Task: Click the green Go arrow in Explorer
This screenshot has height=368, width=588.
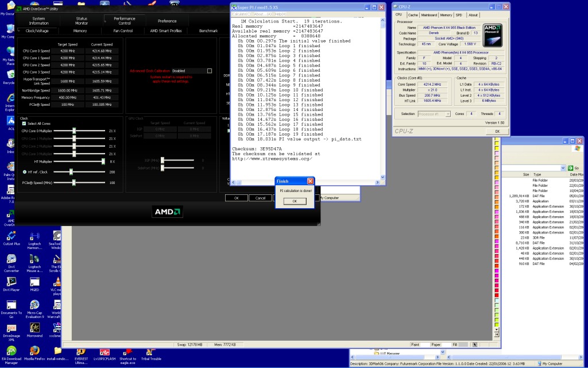Action: pyautogui.click(x=571, y=168)
